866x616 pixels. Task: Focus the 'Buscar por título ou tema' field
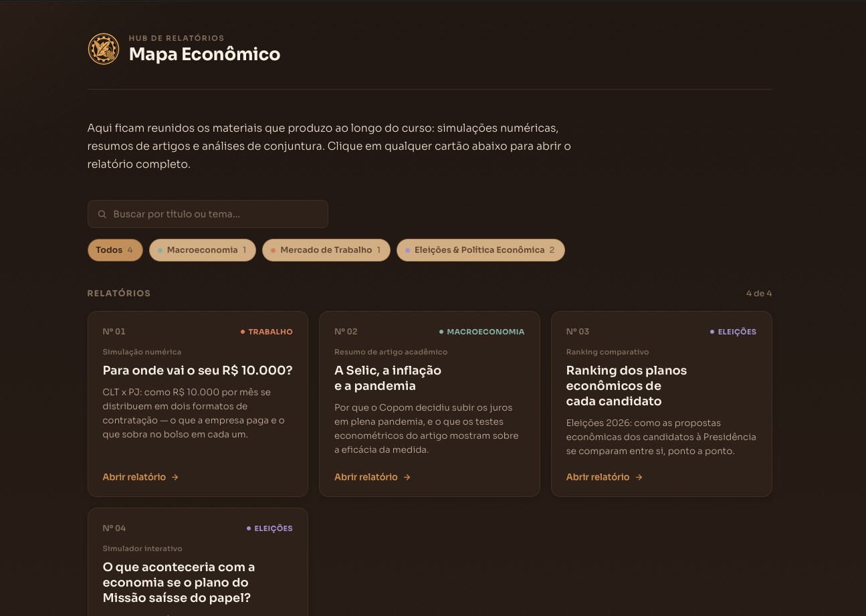[208, 214]
